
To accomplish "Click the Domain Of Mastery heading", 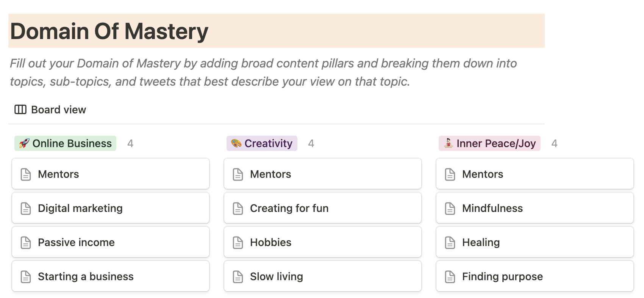I will point(109,31).
